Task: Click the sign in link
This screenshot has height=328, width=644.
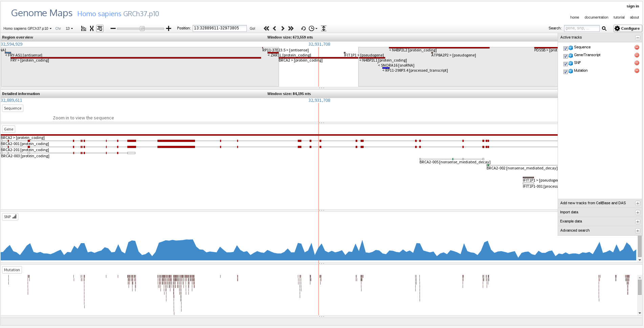Action: tap(632, 6)
